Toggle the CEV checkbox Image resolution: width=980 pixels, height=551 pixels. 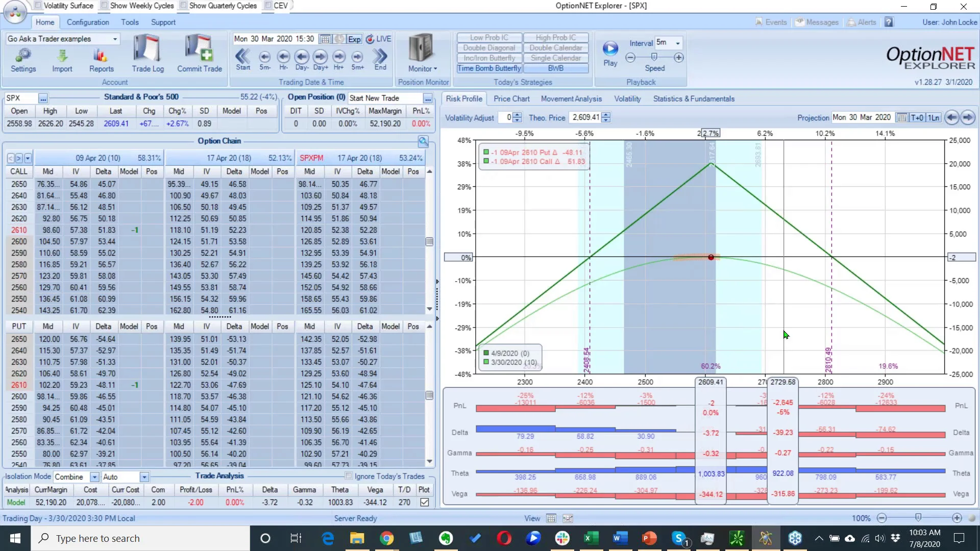pyautogui.click(x=268, y=5)
